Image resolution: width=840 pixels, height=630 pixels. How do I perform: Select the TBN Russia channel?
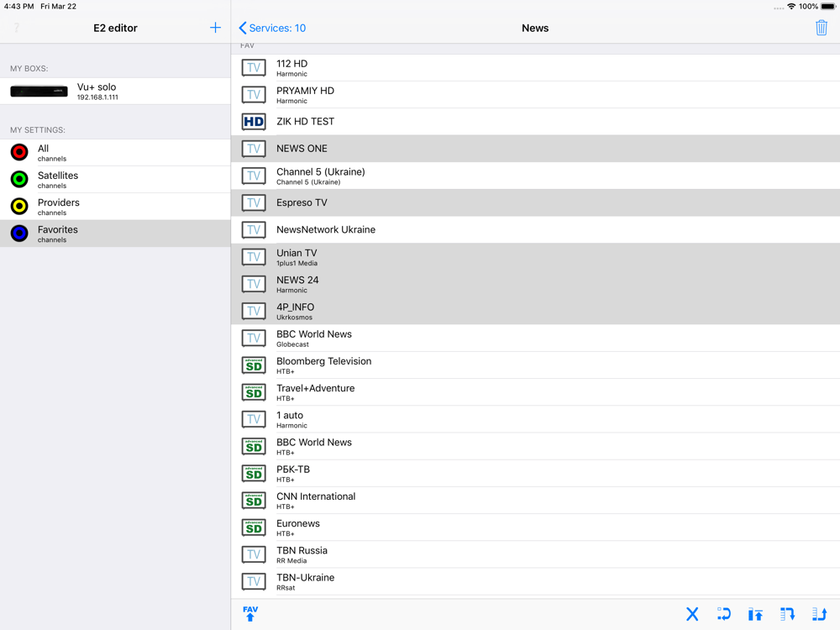tap(535, 554)
